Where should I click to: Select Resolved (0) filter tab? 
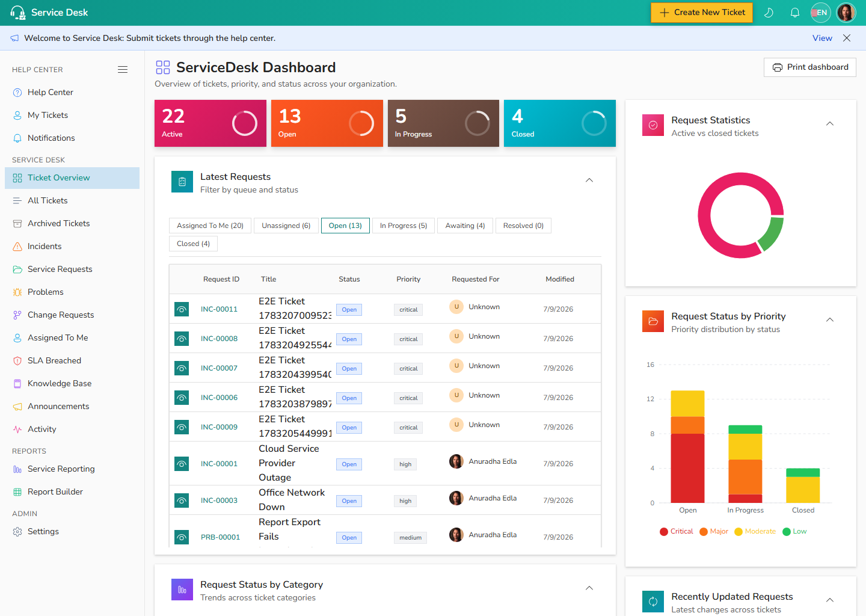click(523, 226)
